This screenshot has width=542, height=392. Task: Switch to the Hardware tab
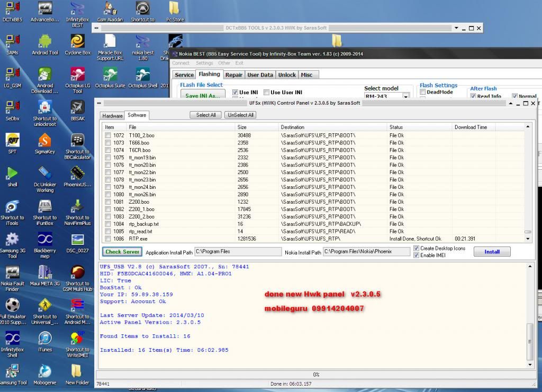pos(112,116)
